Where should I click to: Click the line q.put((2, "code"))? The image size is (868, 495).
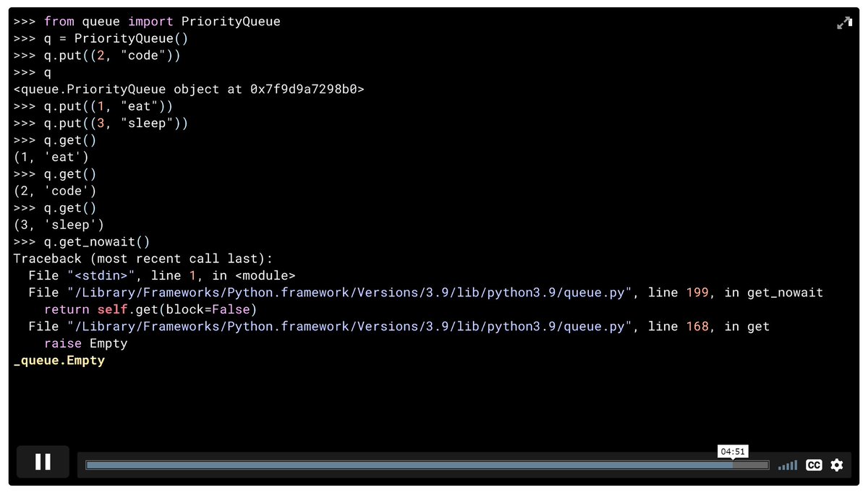[x=97, y=56]
